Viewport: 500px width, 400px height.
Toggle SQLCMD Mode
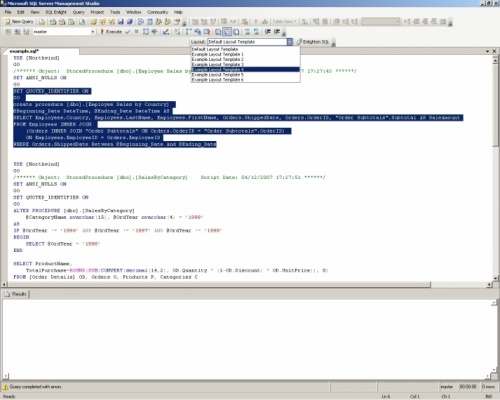tap(207, 32)
